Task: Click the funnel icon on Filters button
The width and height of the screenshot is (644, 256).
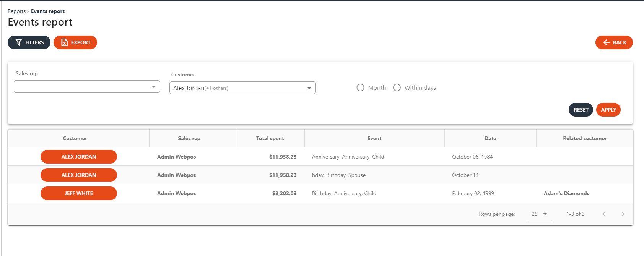Action: (x=18, y=42)
